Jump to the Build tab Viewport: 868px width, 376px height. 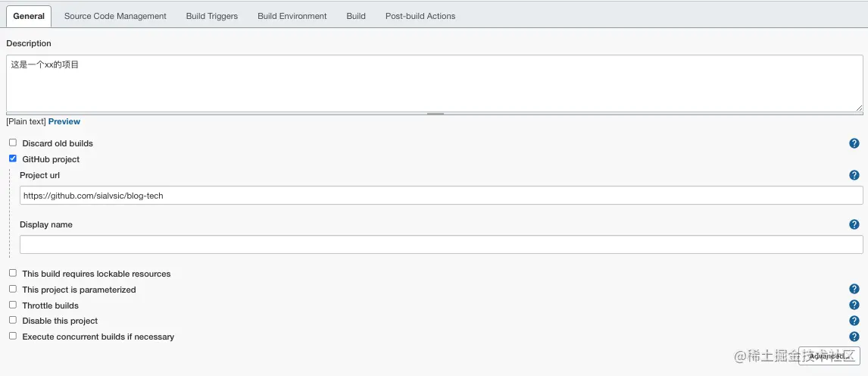356,17
